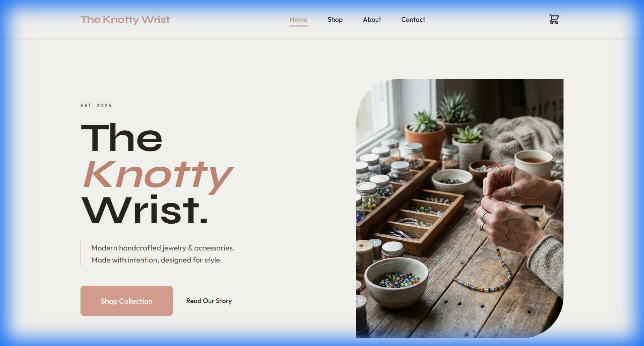Open the shopping cart icon
Image resolution: width=644 pixels, height=346 pixels.
pyautogui.click(x=554, y=19)
